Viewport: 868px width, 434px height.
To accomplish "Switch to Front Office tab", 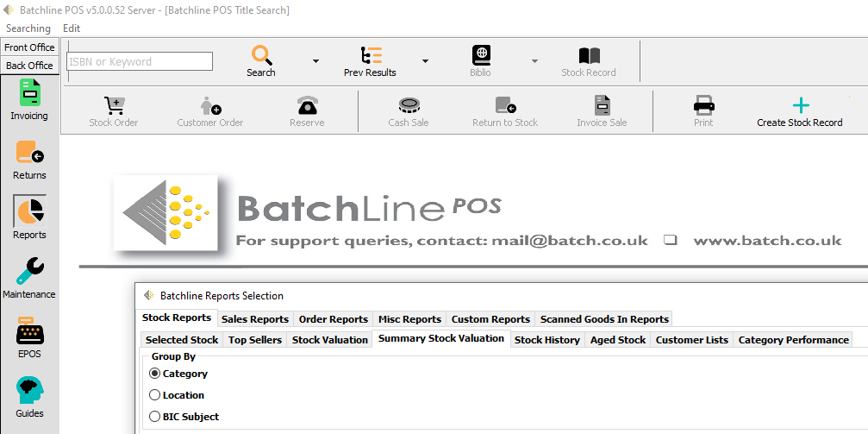I will 29,47.
